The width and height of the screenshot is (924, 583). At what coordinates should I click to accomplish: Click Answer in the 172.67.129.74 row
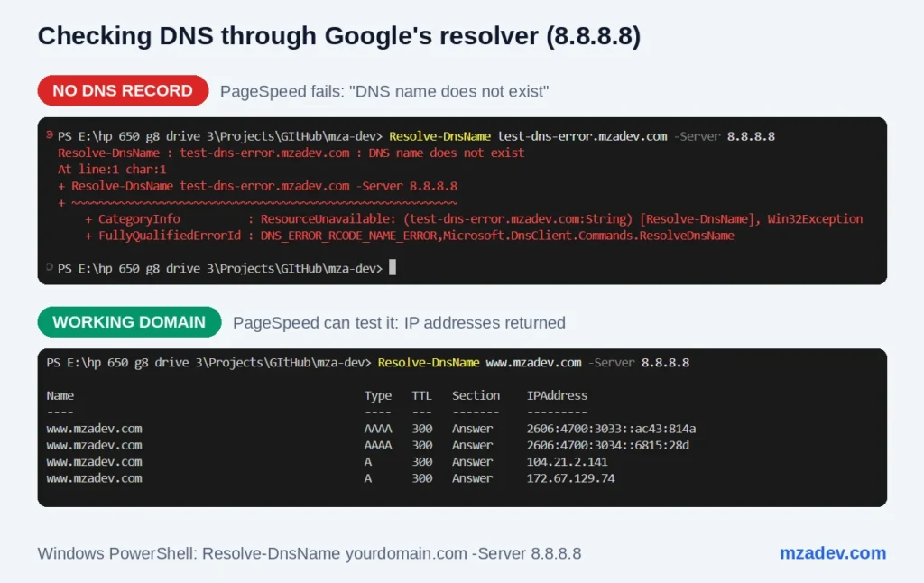pos(472,478)
